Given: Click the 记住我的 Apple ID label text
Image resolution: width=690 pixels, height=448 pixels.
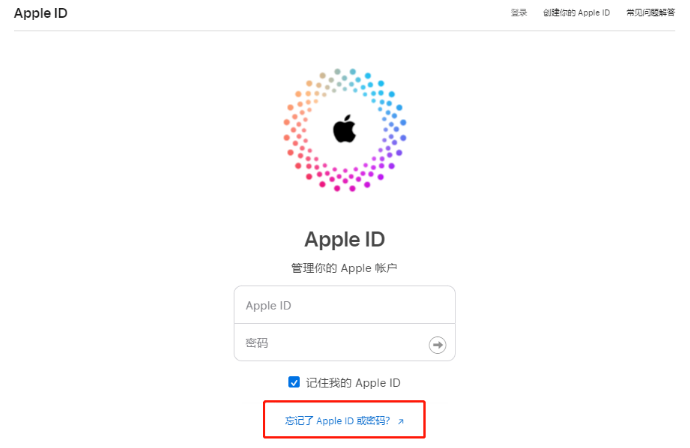Looking at the screenshot, I should click(x=353, y=382).
